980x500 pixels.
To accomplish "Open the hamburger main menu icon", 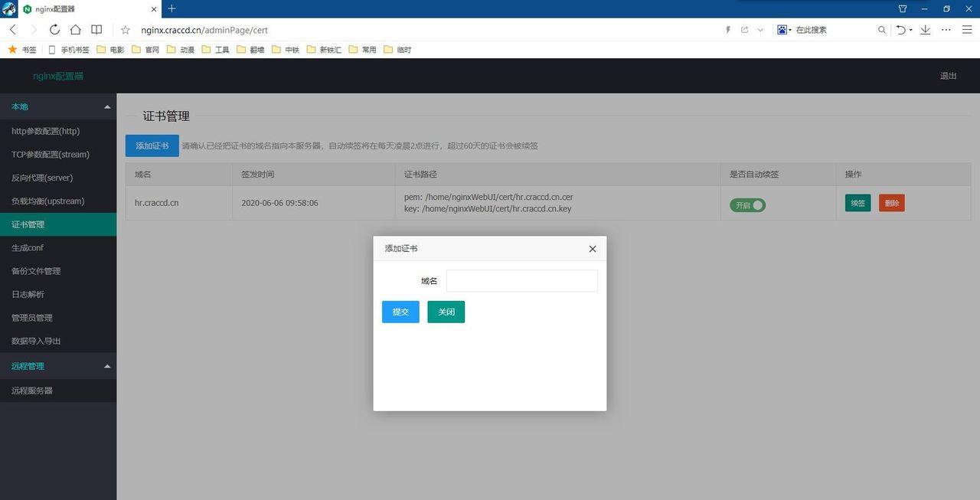I will [966, 30].
